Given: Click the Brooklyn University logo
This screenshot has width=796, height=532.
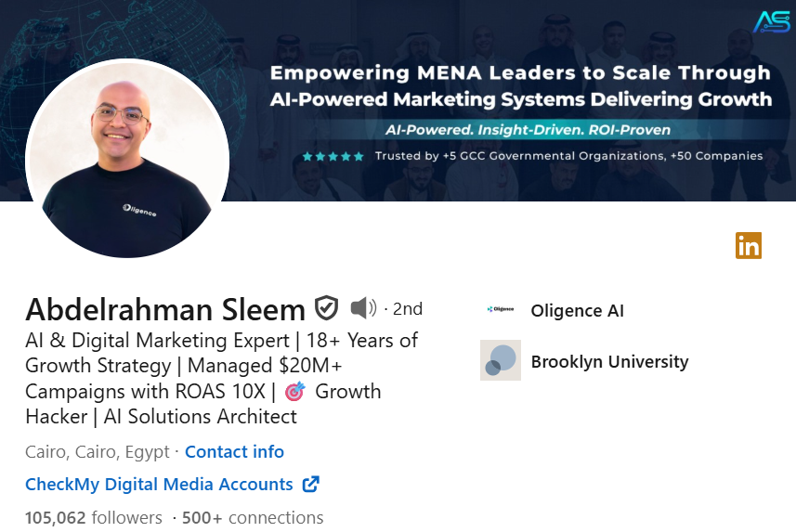Looking at the screenshot, I should pyautogui.click(x=500, y=360).
